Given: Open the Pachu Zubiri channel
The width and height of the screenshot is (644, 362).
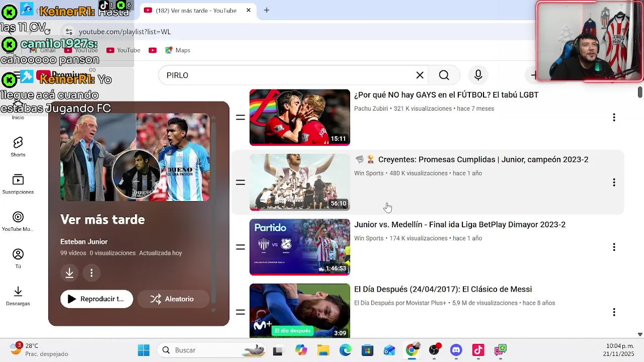Looking at the screenshot, I should [x=371, y=109].
